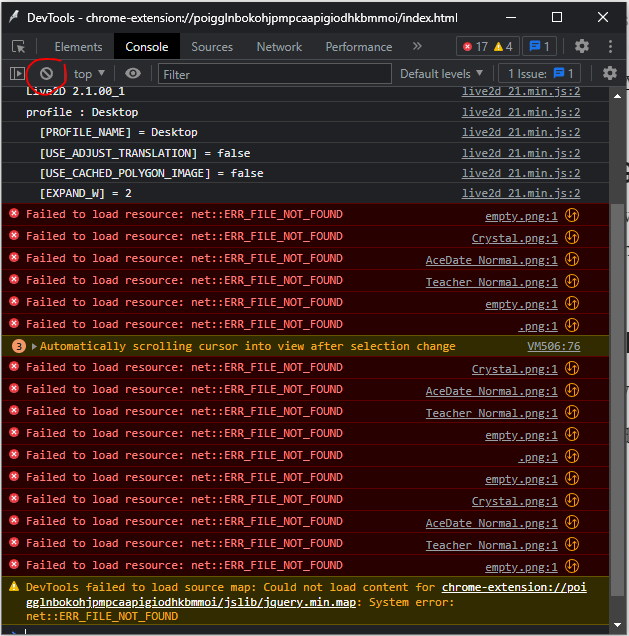Click network icon beside first AceDate_Normal.png:1
The width and height of the screenshot is (629, 636).
click(572, 259)
